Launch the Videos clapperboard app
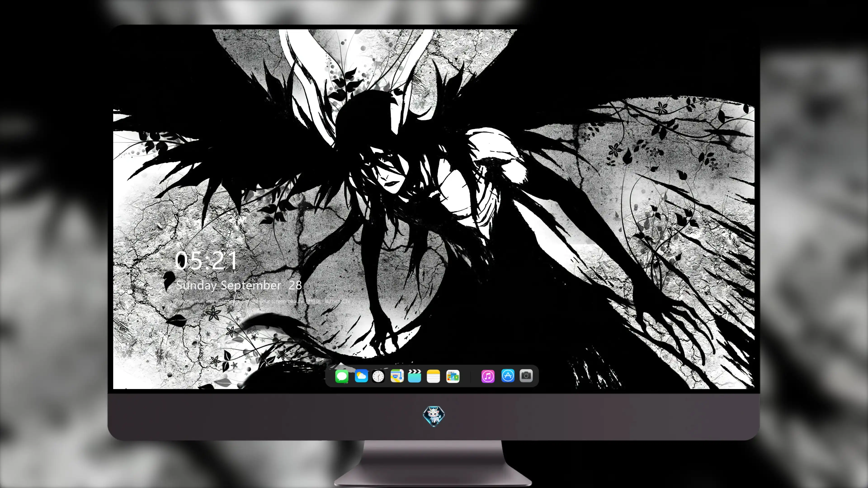This screenshot has height=488, width=868. coord(415,376)
